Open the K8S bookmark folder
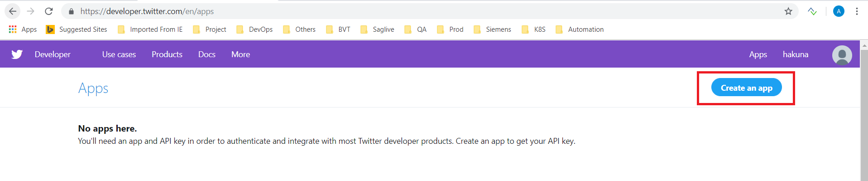Screen dimensions: 868x181 tap(533, 29)
